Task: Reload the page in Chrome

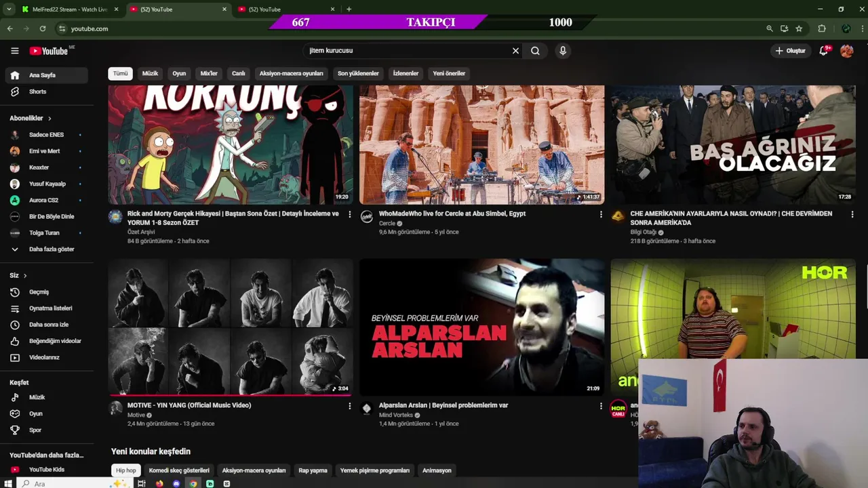Action: point(43,28)
